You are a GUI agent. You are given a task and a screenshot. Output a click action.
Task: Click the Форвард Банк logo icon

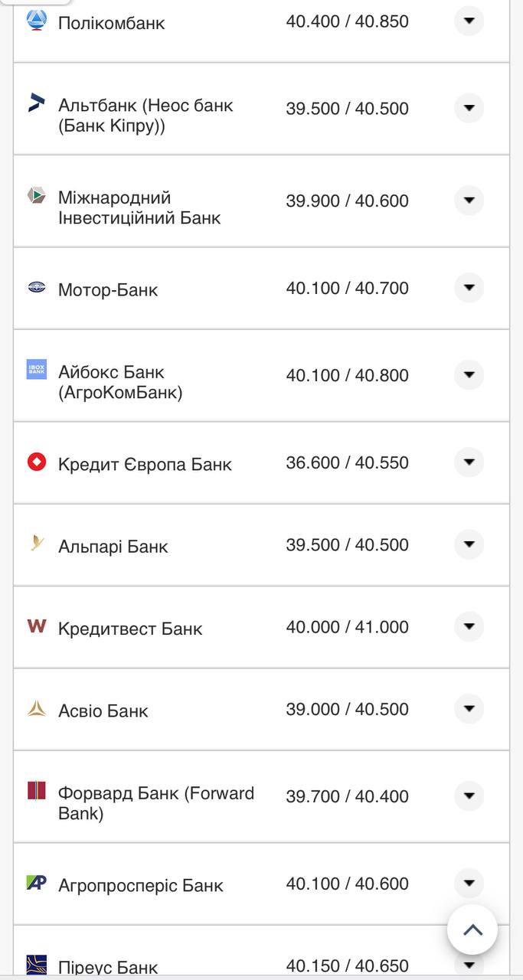coord(37,791)
